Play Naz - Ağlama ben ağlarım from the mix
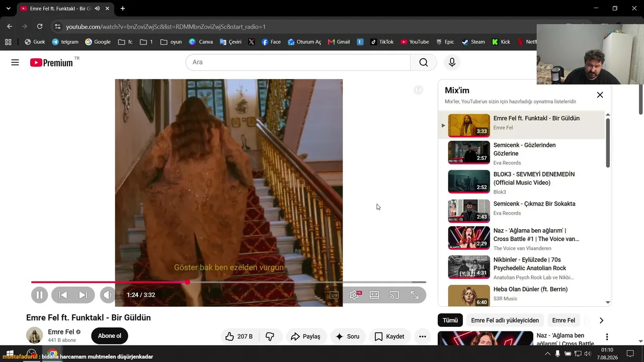The width and height of the screenshot is (644, 362). 522,238
